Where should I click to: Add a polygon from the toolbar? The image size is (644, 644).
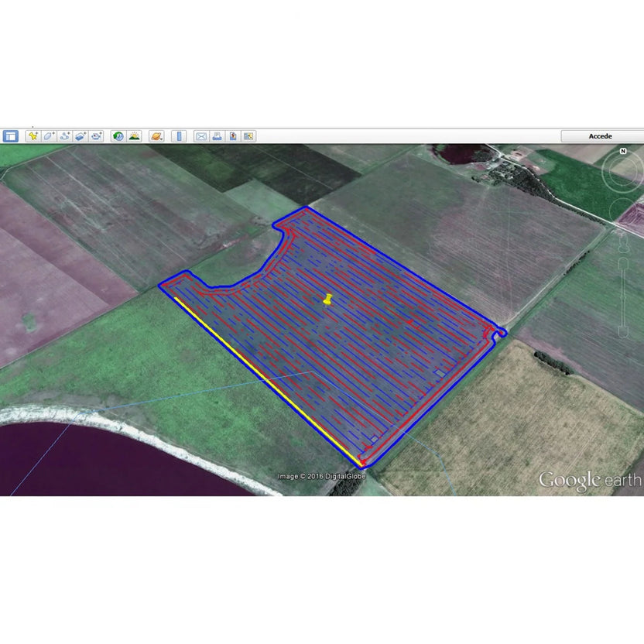49,136
